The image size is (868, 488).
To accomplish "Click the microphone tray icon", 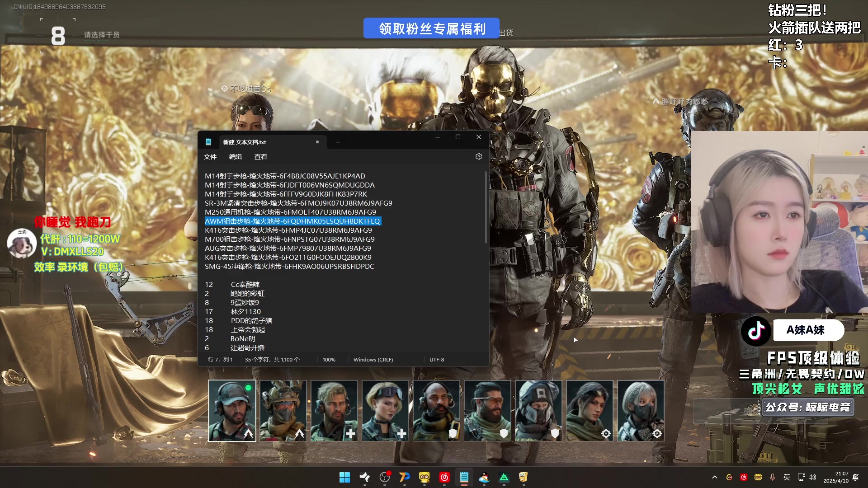I will 773,477.
